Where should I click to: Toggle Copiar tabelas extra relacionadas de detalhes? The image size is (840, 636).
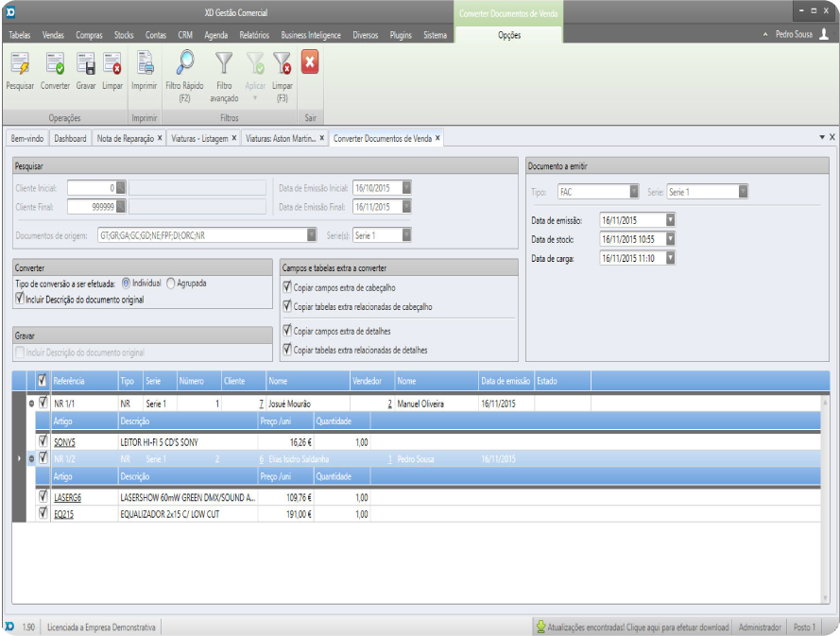tap(288, 350)
